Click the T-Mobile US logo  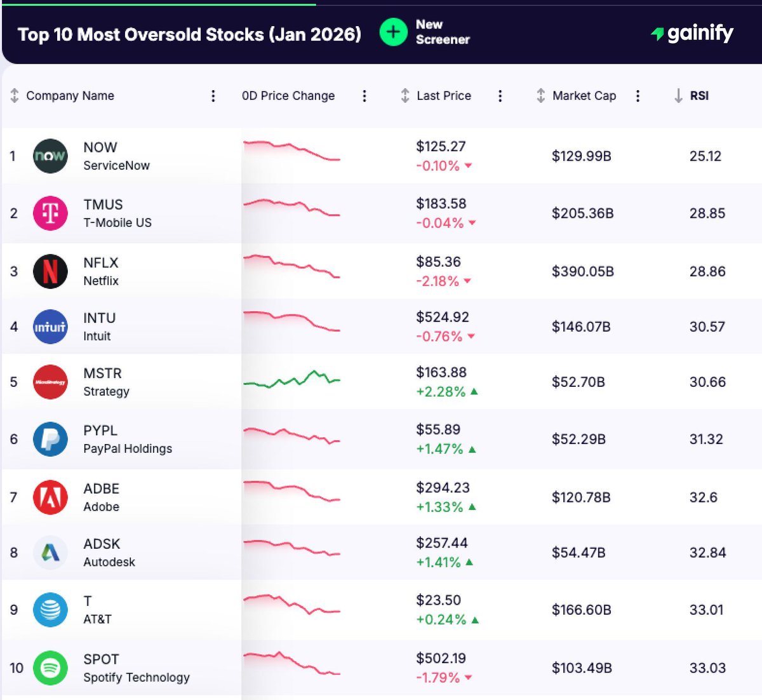[50, 213]
